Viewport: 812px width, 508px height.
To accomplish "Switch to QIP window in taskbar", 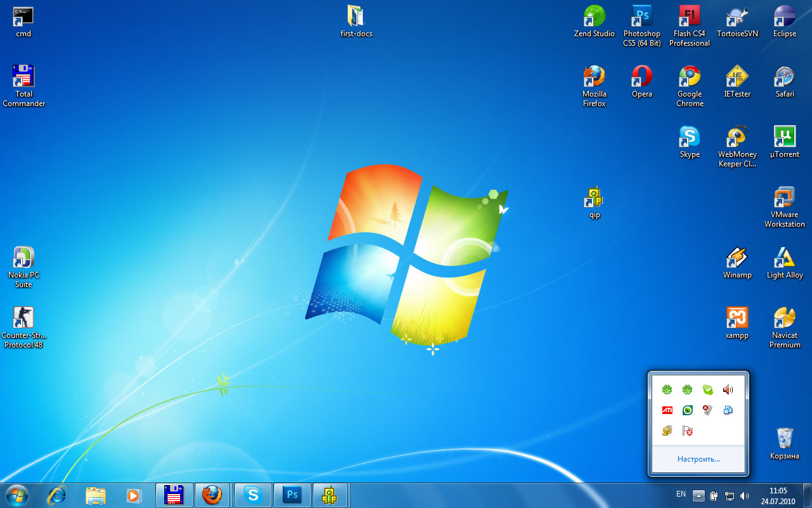I will (330, 495).
